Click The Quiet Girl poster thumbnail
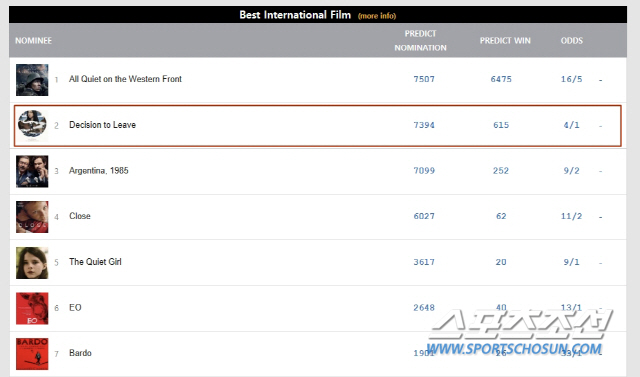 point(32,263)
